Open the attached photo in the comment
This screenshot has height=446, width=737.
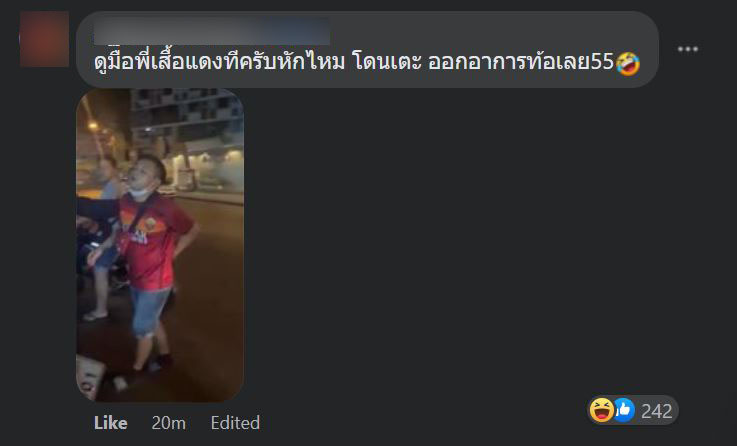pyautogui.click(x=160, y=245)
